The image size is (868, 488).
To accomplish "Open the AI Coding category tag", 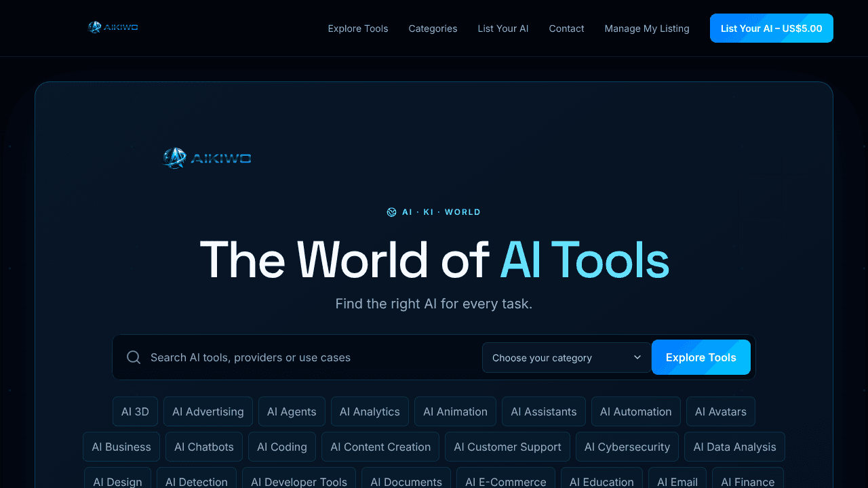I will coord(282,447).
